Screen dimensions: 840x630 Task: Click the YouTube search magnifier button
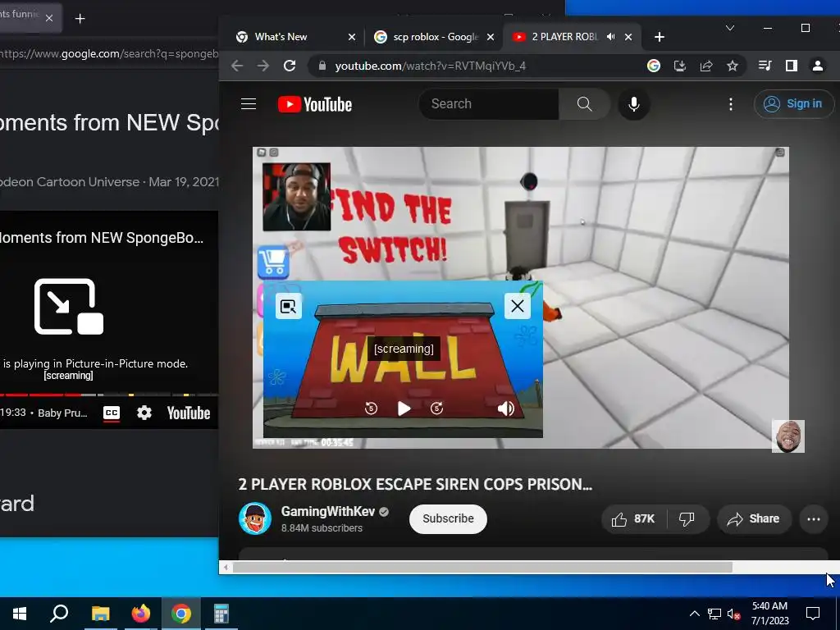pos(584,104)
